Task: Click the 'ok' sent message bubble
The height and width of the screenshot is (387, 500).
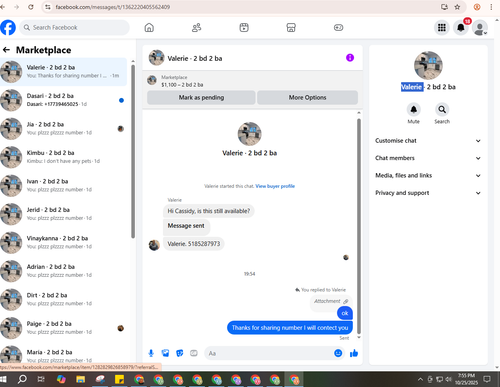Action: pos(345,313)
